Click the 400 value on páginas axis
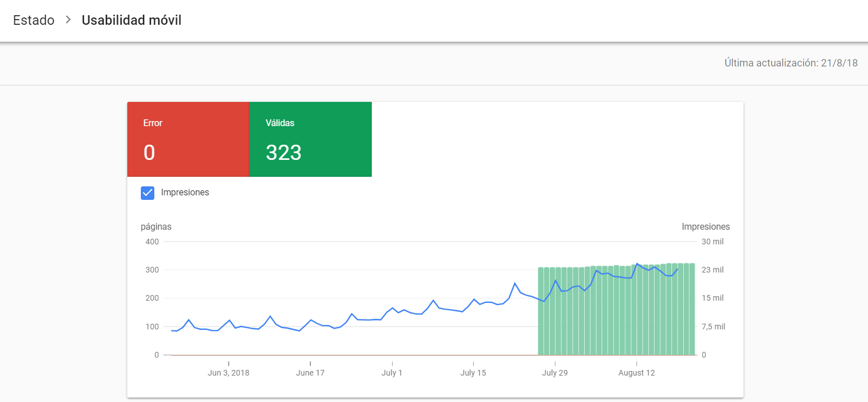This screenshot has height=402, width=868. click(x=153, y=242)
